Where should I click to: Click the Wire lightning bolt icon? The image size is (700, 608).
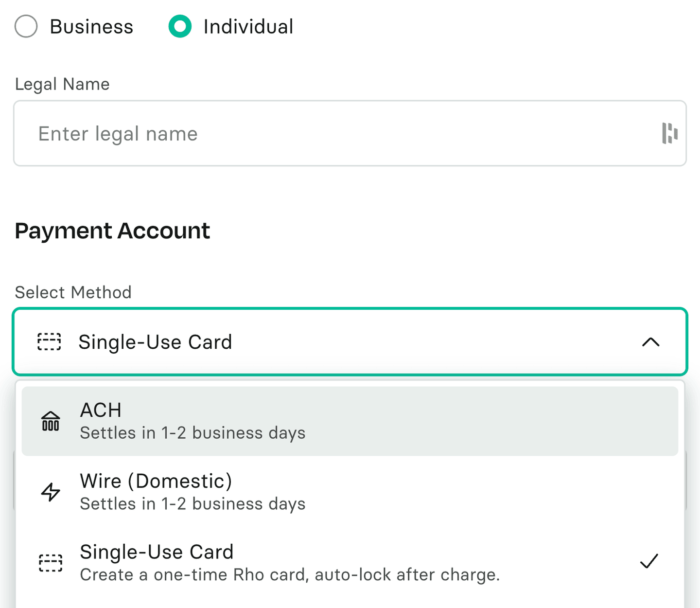[51, 492]
